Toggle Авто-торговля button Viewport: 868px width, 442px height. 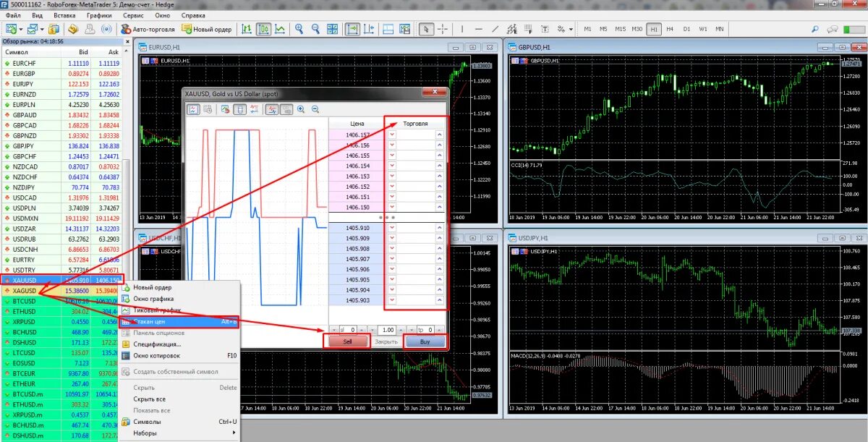[x=148, y=29]
